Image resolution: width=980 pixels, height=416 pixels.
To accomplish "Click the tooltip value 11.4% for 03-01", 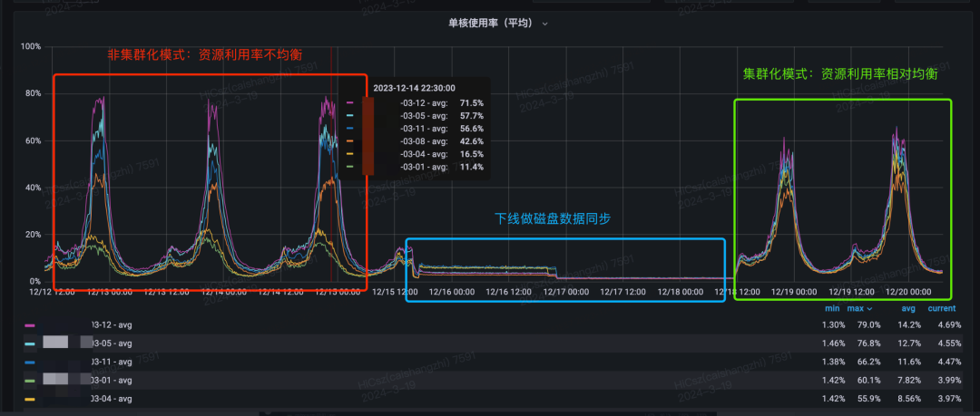I will (x=471, y=167).
